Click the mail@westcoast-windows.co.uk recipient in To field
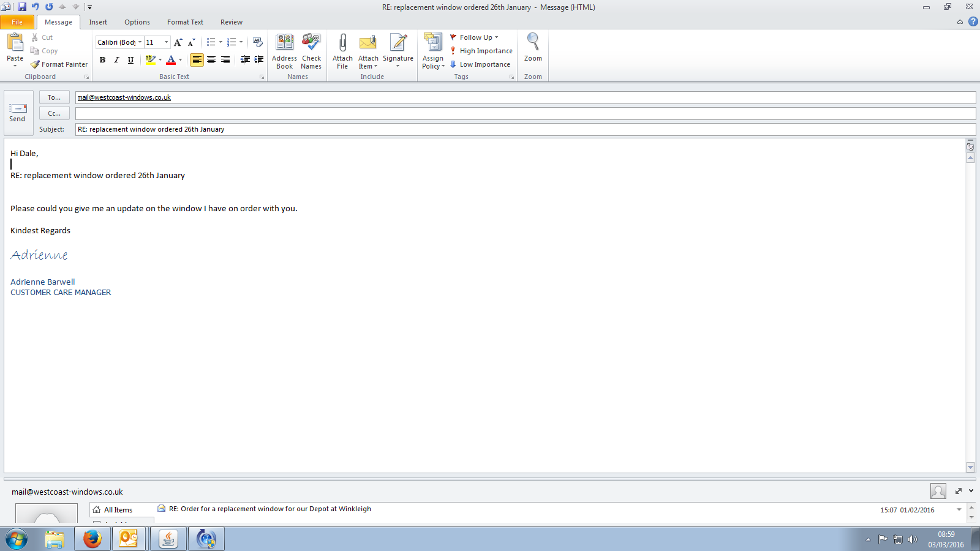 (124, 97)
